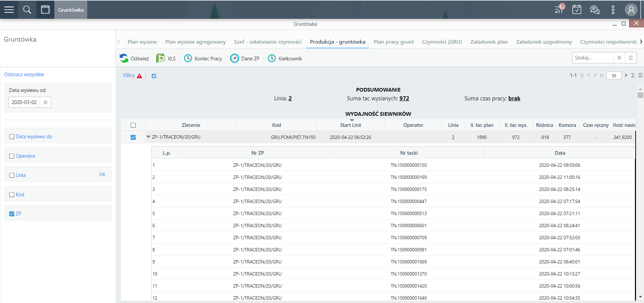
Task: Open the search magnifier icon
Action: click(x=27, y=10)
